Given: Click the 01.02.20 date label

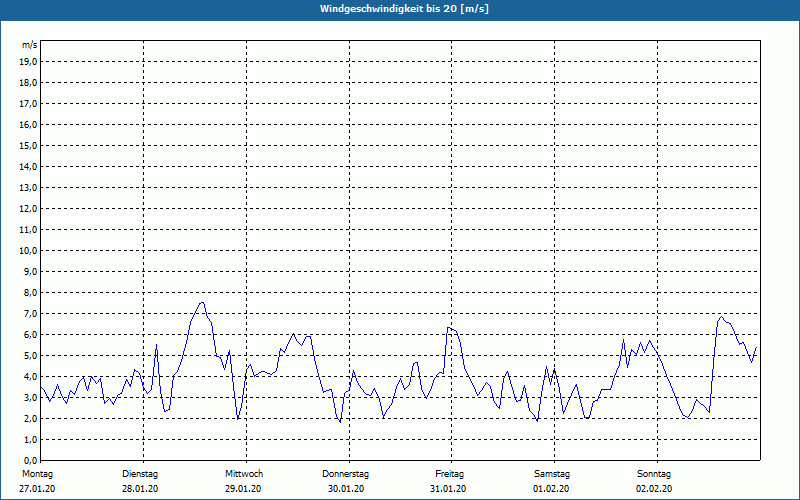Looking at the screenshot, I should click(x=551, y=489).
